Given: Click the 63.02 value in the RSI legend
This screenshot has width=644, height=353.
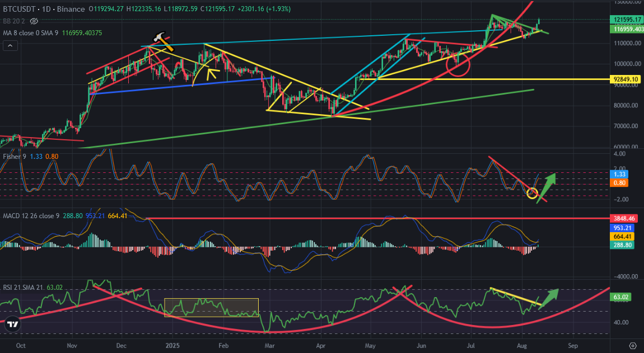Looking at the screenshot, I should point(55,288).
